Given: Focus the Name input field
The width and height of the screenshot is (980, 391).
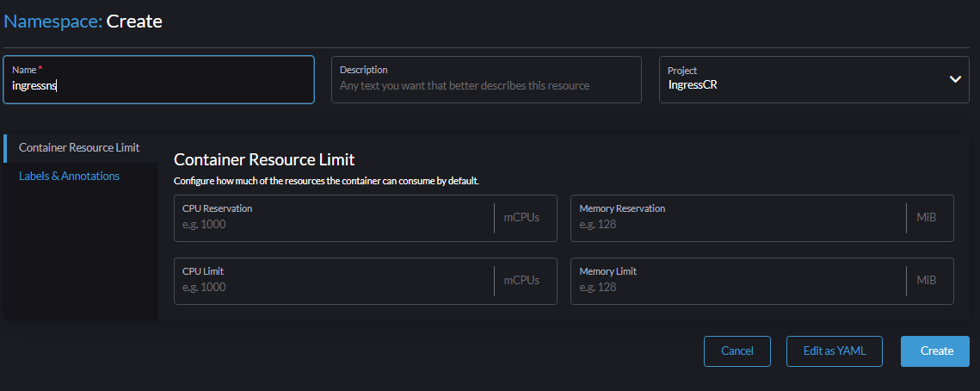Looking at the screenshot, I should point(159,79).
